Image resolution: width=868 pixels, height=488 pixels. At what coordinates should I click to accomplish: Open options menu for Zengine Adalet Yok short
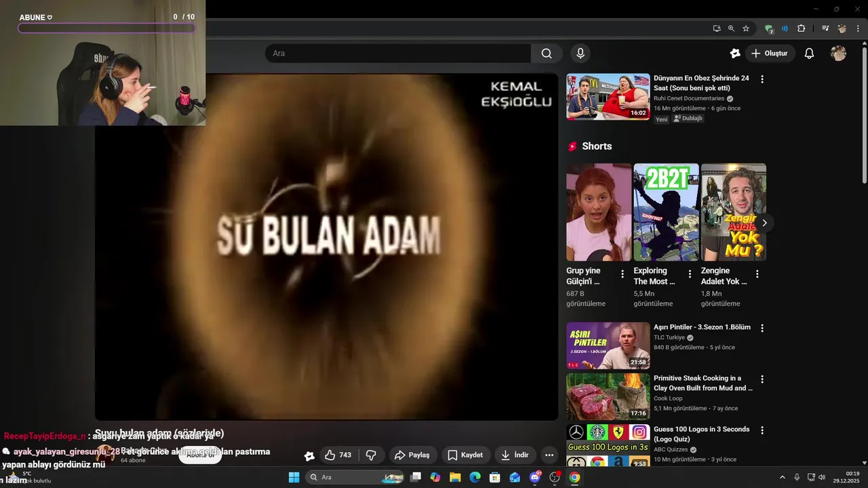coord(757,274)
